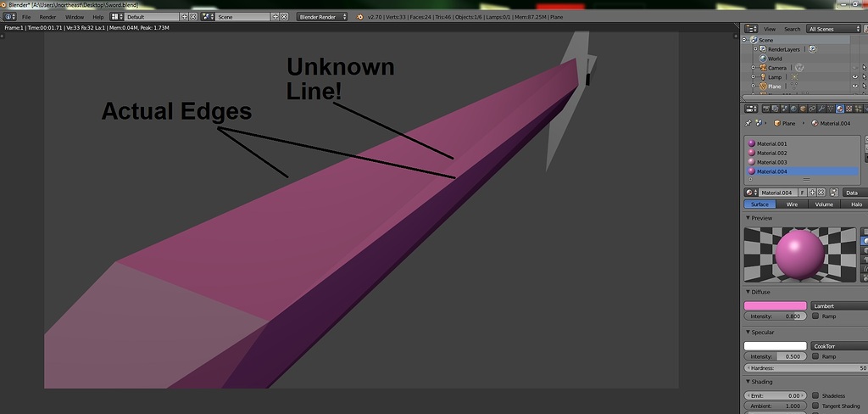Open the screen layout browse icon
Image resolution: width=868 pixels, height=414 pixels.
click(x=117, y=17)
